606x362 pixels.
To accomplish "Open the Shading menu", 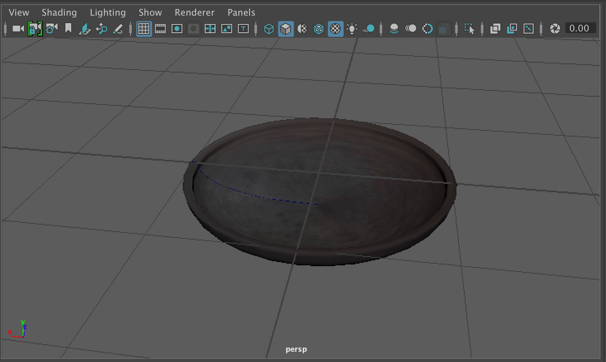I will pos(59,13).
